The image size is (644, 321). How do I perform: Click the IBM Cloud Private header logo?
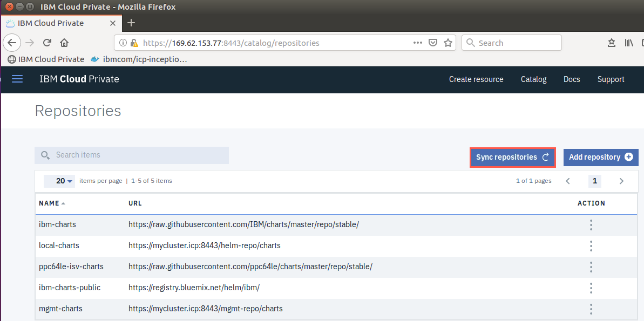(x=79, y=79)
